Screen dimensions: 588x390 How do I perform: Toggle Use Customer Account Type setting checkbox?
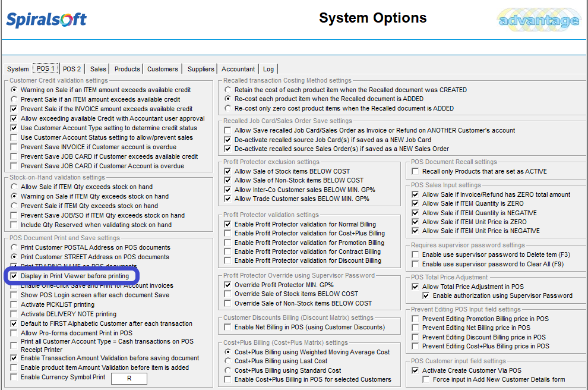(14, 128)
